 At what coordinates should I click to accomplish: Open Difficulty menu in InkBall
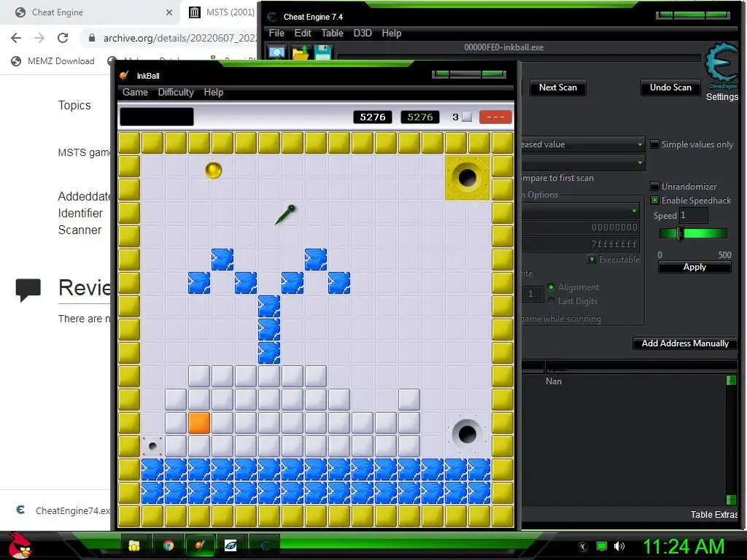(176, 92)
